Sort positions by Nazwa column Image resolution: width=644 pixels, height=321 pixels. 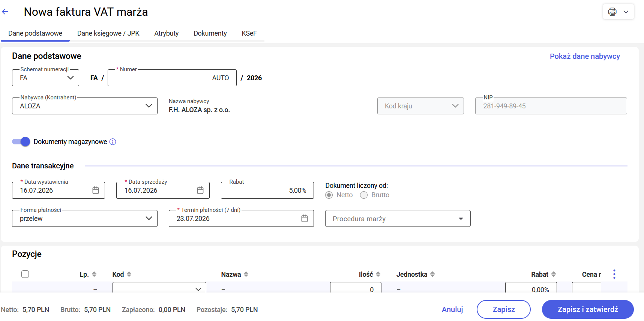(x=246, y=274)
